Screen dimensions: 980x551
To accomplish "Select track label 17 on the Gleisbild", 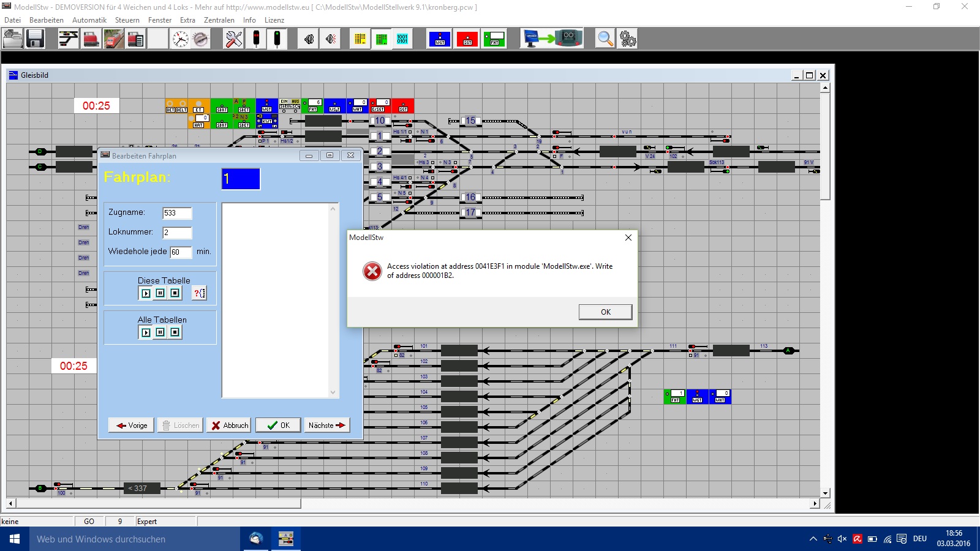I will point(470,212).
